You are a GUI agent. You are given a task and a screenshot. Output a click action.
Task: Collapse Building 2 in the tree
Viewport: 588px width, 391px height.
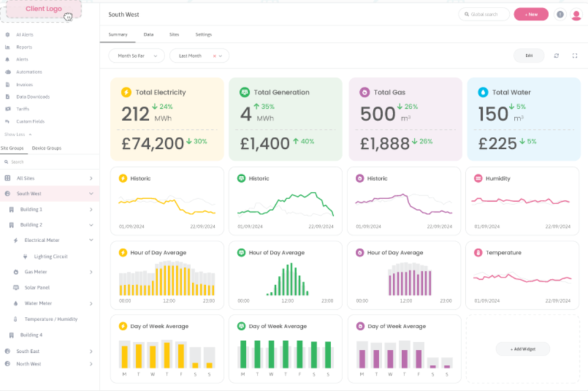pos(91,225)
